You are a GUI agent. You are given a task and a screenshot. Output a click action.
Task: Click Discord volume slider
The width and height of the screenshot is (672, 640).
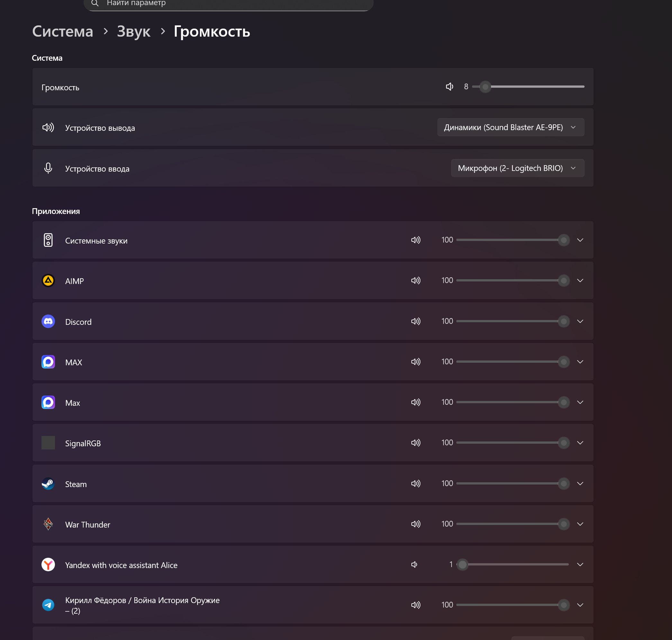click(x=513, y=321)
